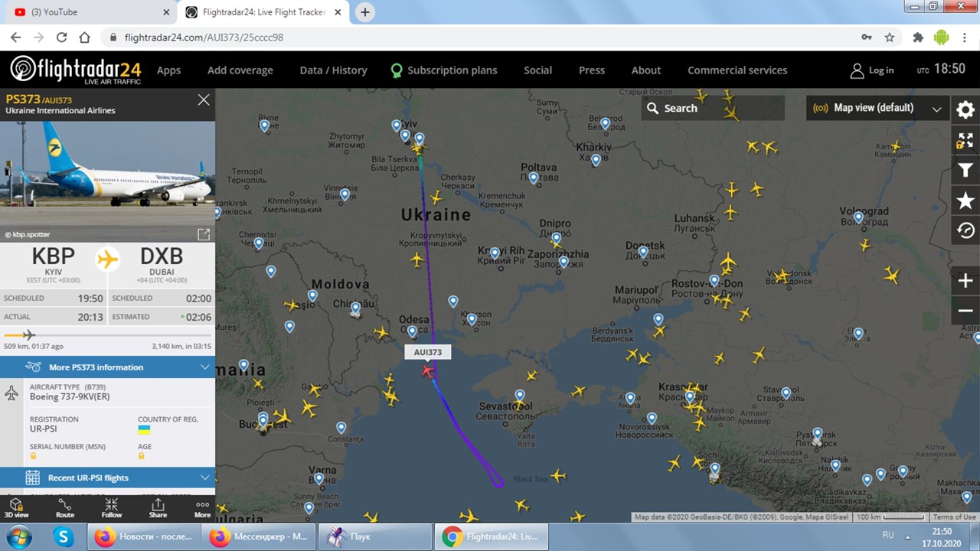The width and height of the screenshot is (980, 551).
Task: Click the Search field on map
Action: click(713, 108)
